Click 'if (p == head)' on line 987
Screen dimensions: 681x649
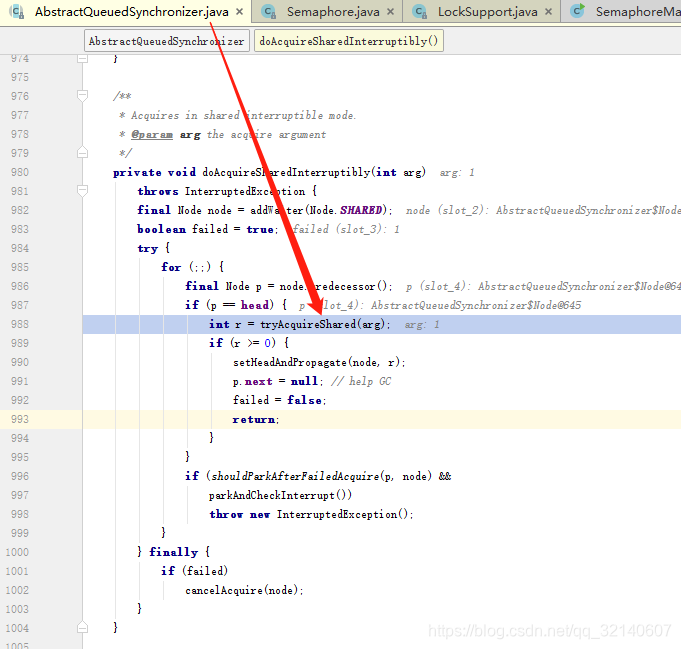click(x=229, y=305)
